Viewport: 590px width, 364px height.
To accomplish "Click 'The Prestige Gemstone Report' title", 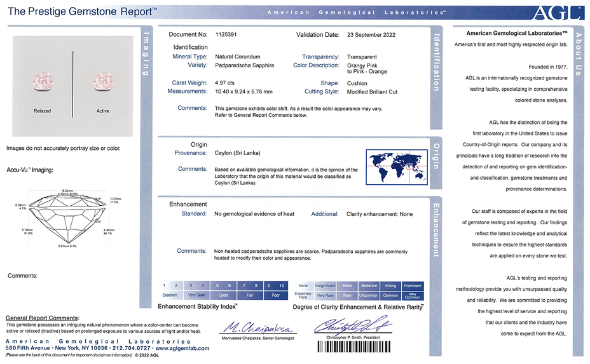I will coord(82,11).
